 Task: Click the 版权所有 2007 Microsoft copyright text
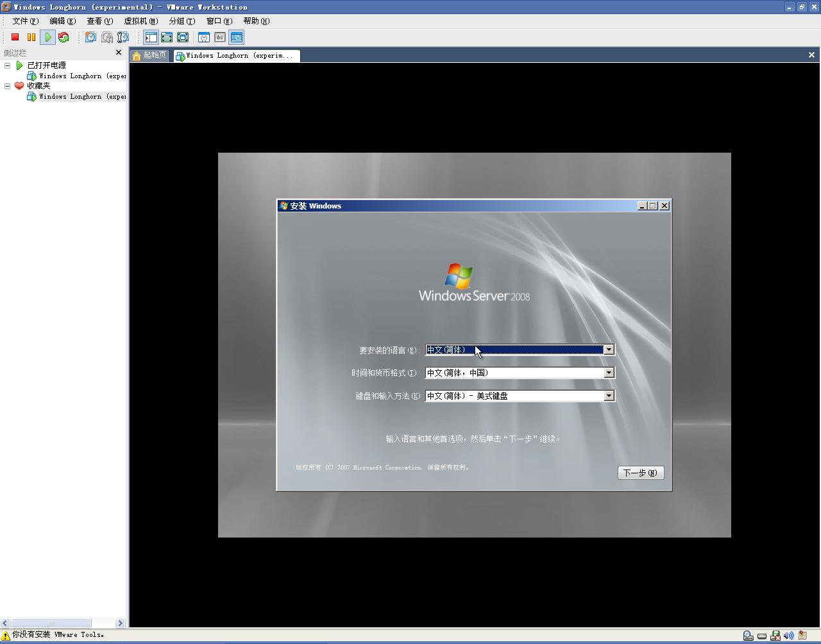(x=383, y=468)
